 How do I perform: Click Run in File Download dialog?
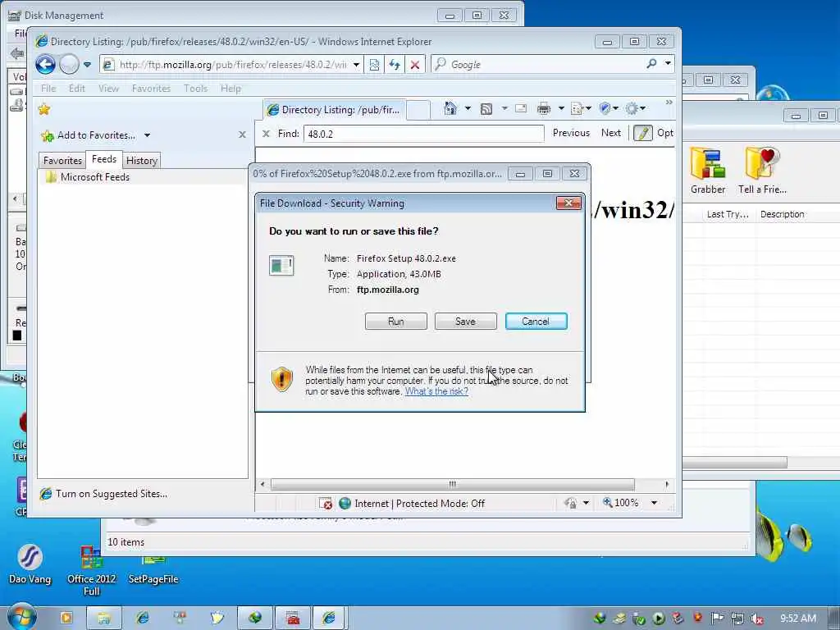(396, 322)
